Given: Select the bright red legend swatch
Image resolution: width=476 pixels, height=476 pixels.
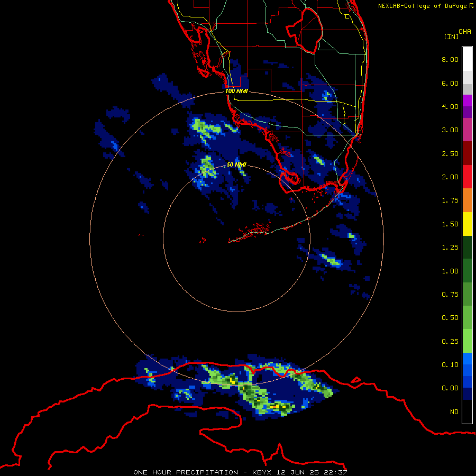Looking at the screenshot, I should [x=467, y=177].
